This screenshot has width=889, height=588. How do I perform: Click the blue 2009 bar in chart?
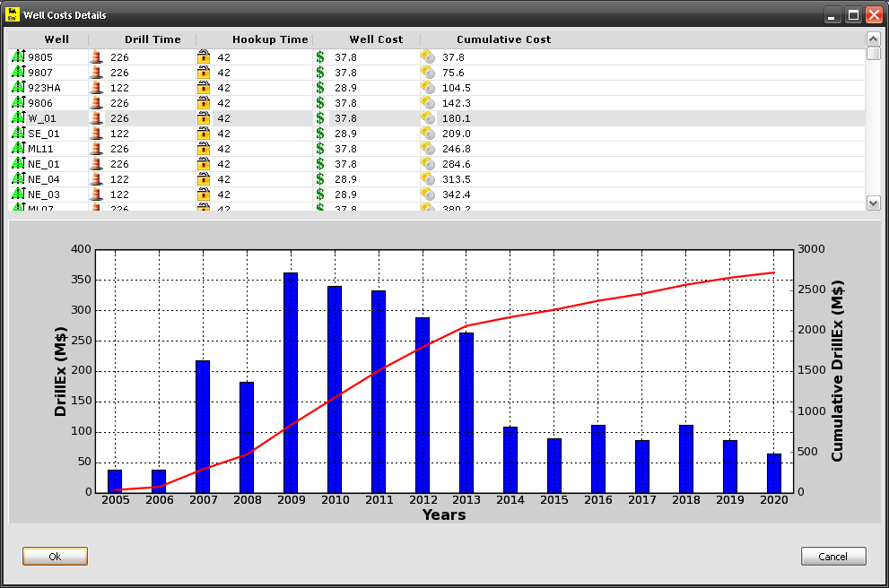coord(291,385)
